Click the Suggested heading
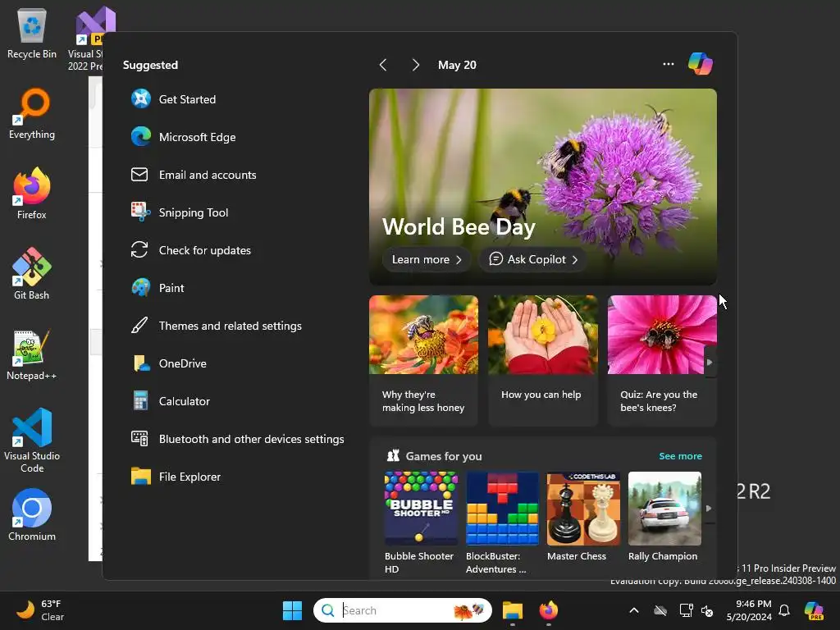The height and width of the screenshot is (630, 840). click(150, 65)
